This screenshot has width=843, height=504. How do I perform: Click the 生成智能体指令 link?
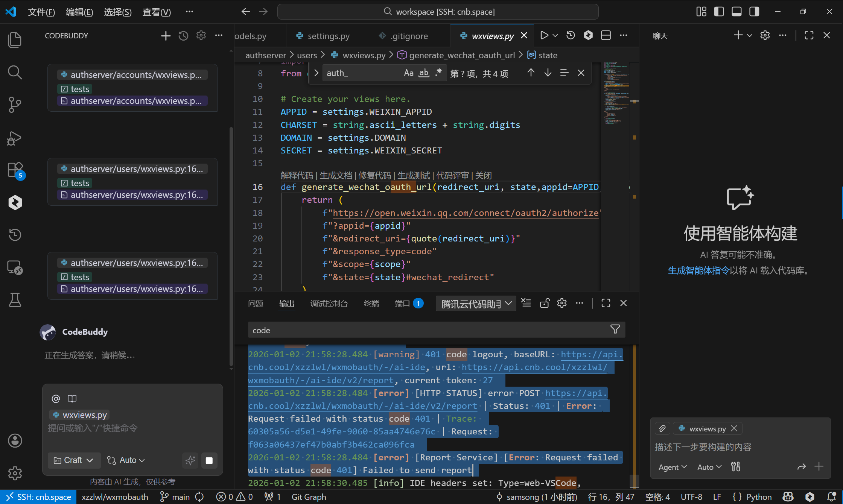[x=698, y=271]
